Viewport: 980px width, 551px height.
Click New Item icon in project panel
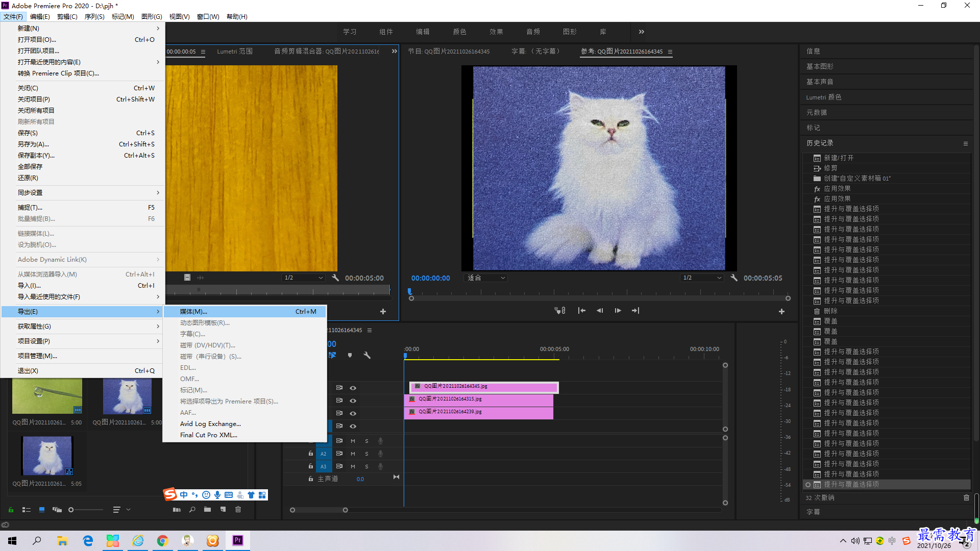[223, 509]
